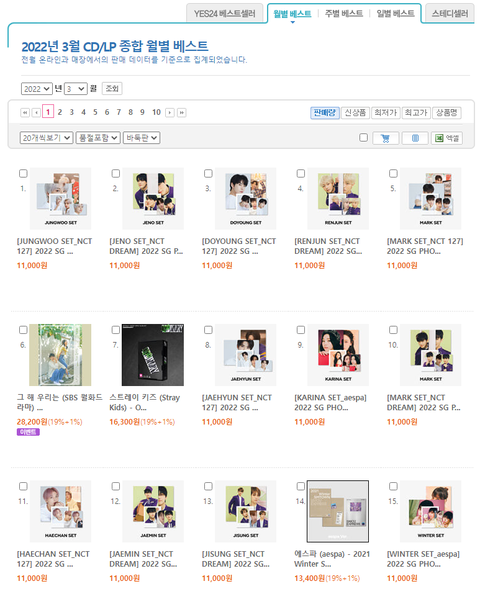Sort by 신상품 button
The width and height of the screenshot is (480, 589).
[355, 113]
